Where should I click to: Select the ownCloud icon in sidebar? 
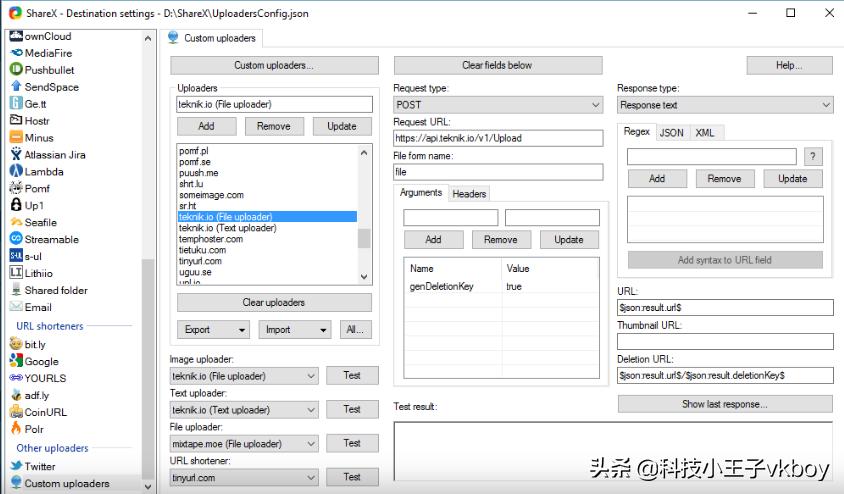click(x=16, y=36)
